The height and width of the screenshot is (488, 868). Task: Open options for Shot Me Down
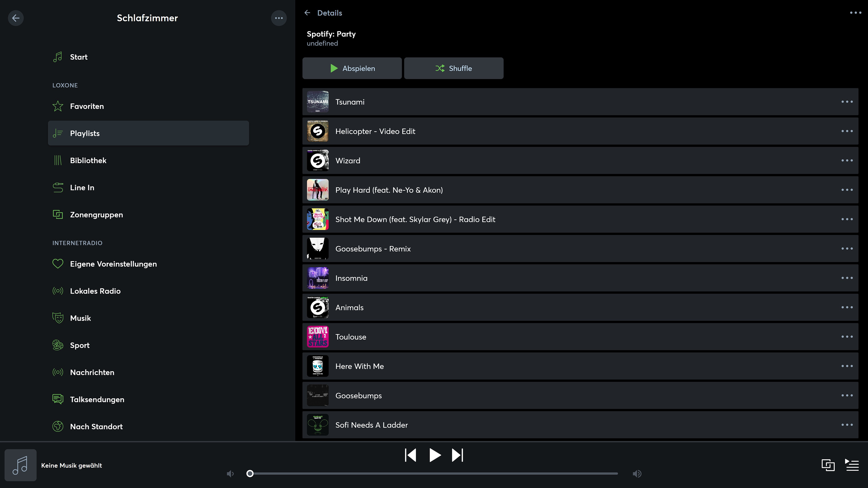tap(847, 219)
